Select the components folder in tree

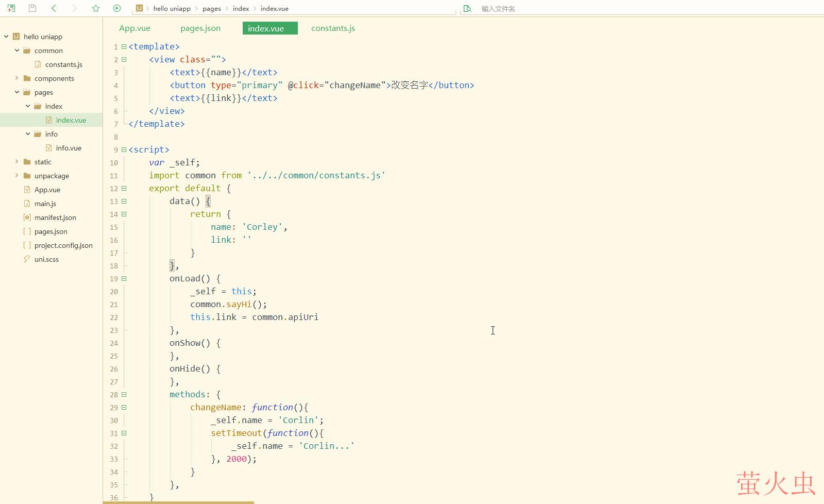(54, 78)
